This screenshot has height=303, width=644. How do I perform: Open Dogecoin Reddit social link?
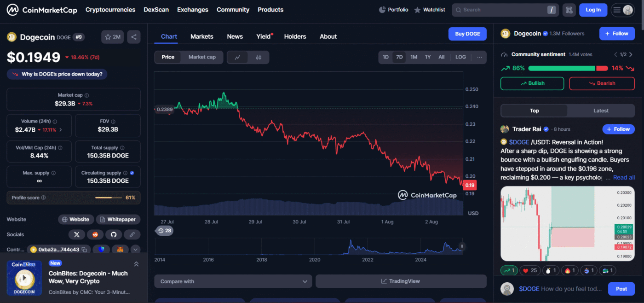tap(95, 234)
